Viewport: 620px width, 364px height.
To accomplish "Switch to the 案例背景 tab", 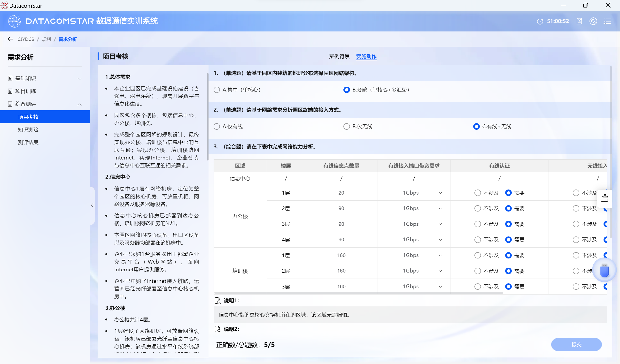I will (x=339, y=57).
